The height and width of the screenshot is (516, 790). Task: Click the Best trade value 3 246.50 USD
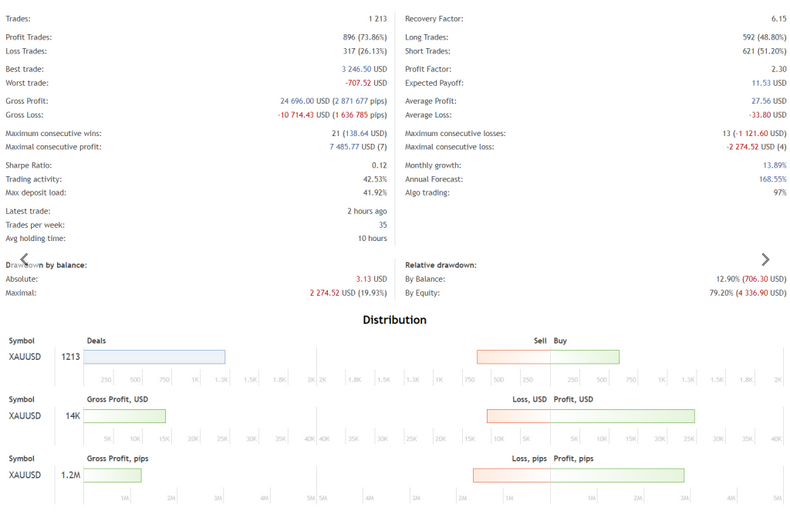[364, 69]
